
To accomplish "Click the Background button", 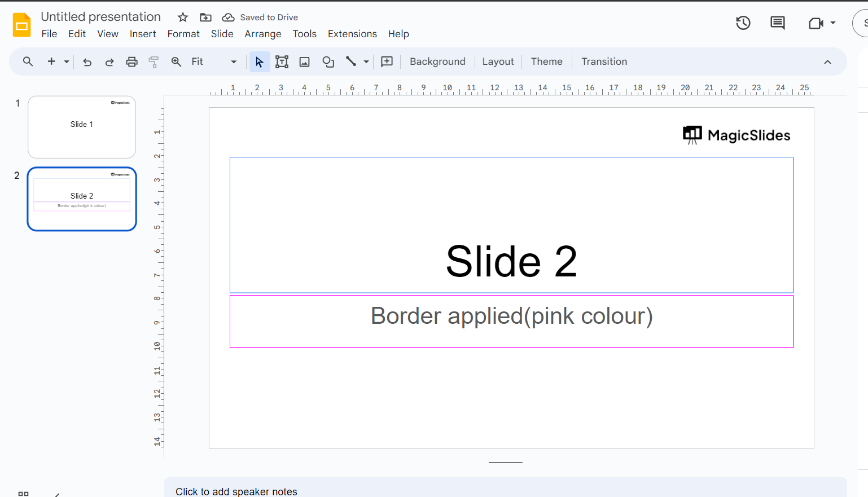I will [437, 62].
